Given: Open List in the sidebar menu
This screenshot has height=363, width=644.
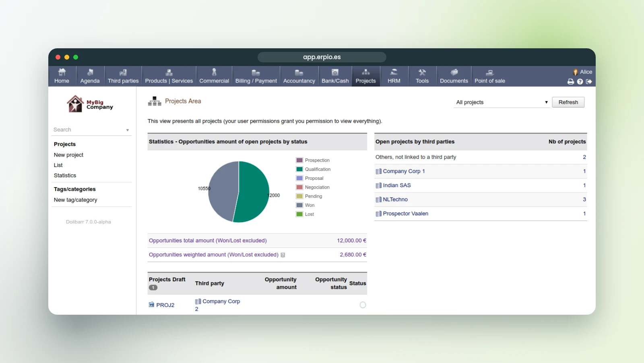Looking at the screenshot, I should point(58,165).
